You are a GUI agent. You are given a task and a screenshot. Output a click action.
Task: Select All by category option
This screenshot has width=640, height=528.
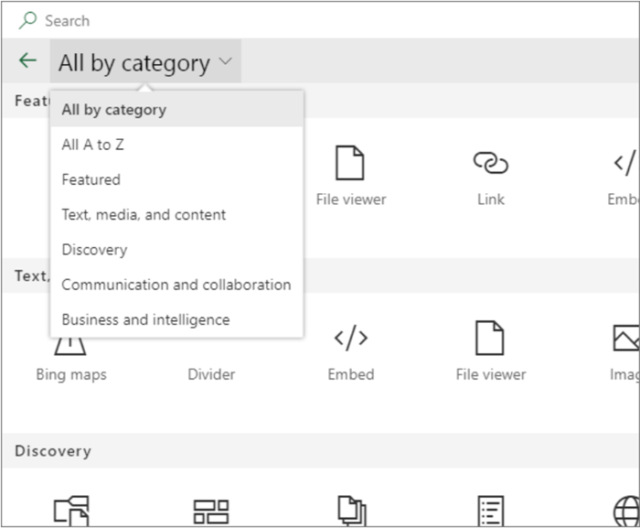click(x=114, y=110)
